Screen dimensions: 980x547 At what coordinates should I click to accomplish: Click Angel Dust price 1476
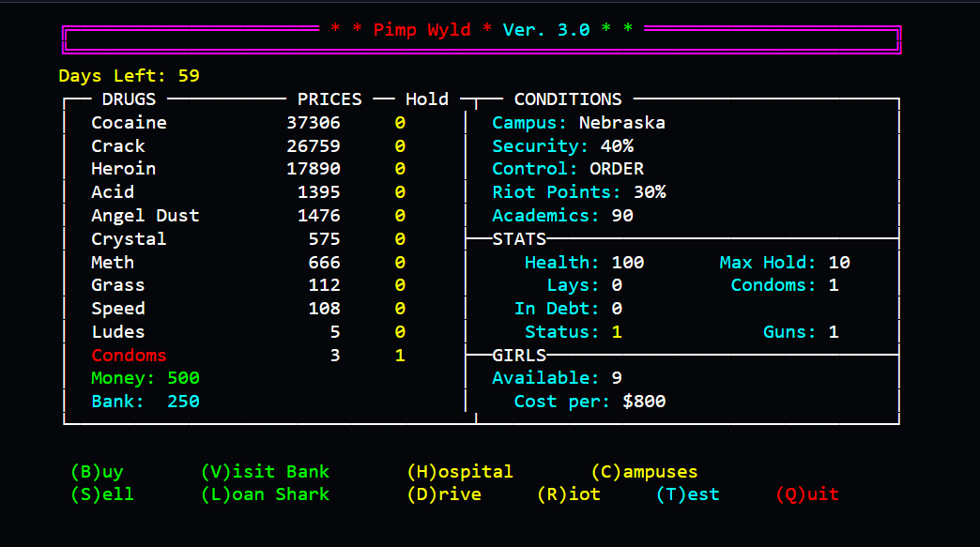(319, 216)
